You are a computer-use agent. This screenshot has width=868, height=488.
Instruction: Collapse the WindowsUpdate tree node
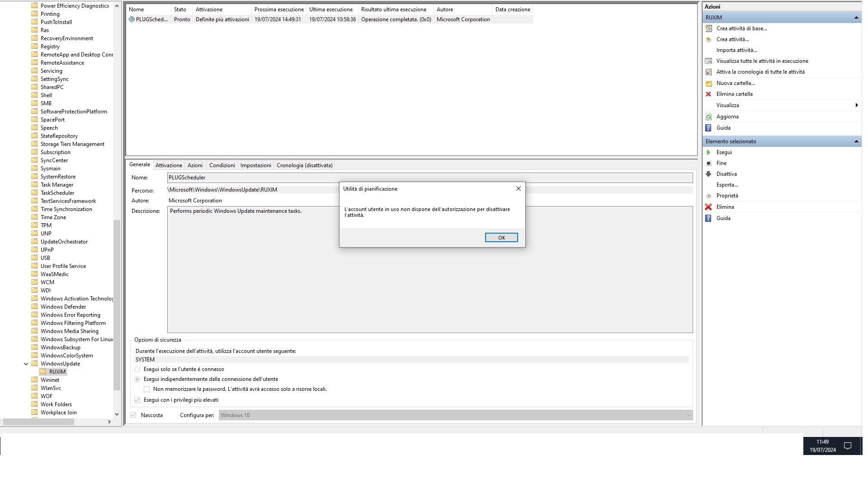point(26,364)
